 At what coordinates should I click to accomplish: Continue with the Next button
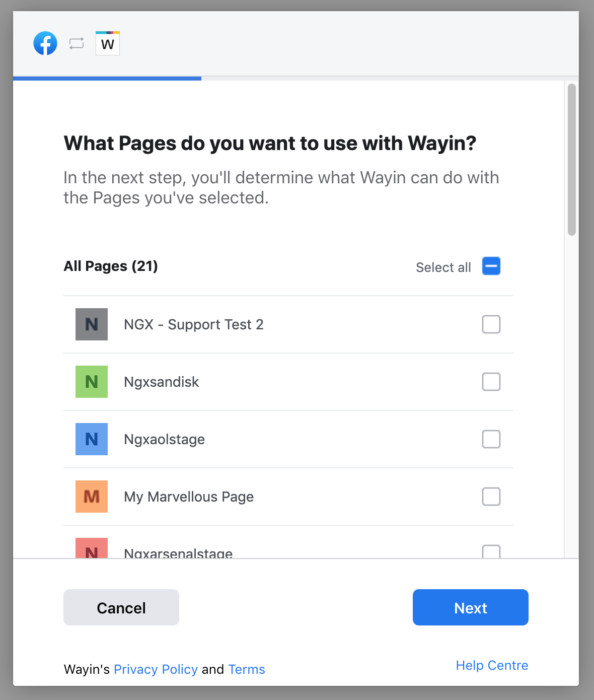[x=471, y=607]
